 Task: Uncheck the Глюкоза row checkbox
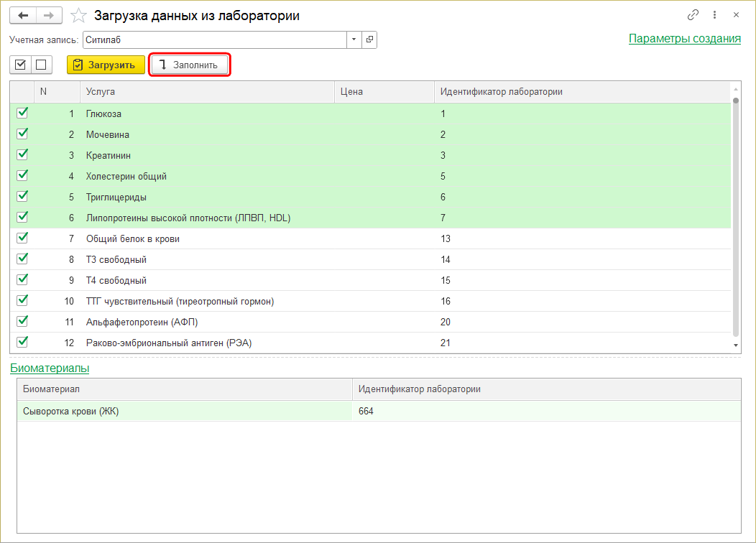(22, 113)
